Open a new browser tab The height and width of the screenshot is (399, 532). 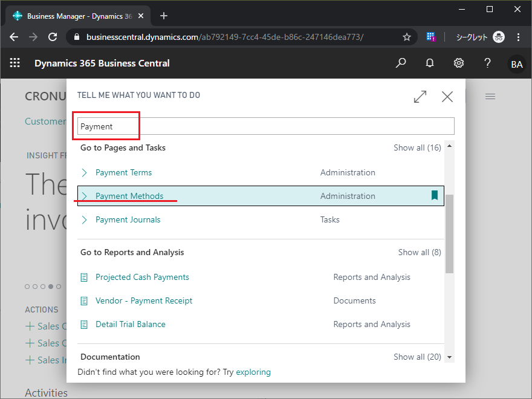(x=164, y=16)
